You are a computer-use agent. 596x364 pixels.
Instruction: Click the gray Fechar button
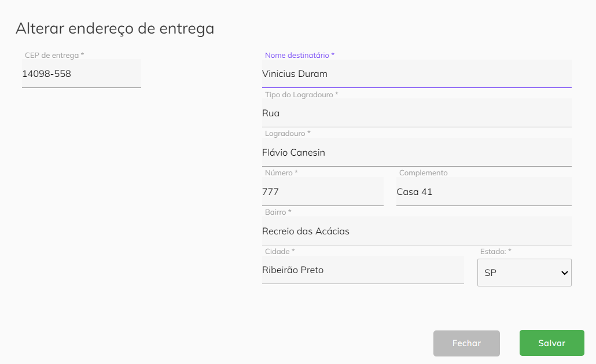click(x=466, y=343)
